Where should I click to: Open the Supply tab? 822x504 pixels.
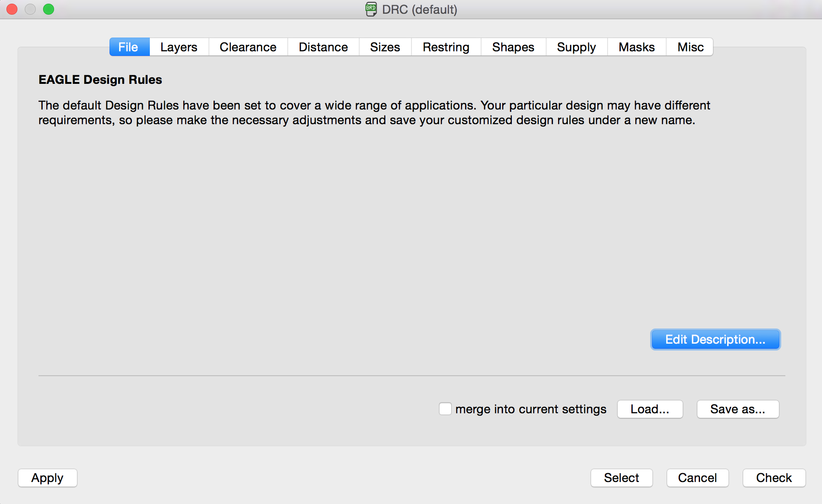click(576, 47)
